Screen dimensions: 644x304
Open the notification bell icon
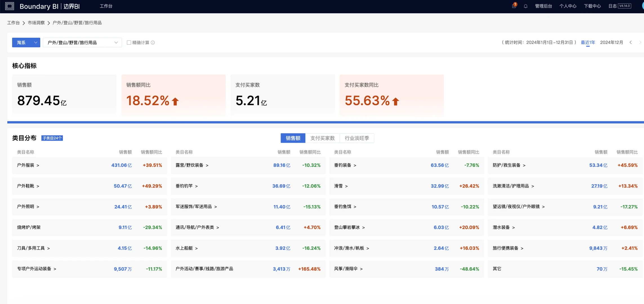pos(525,6)
